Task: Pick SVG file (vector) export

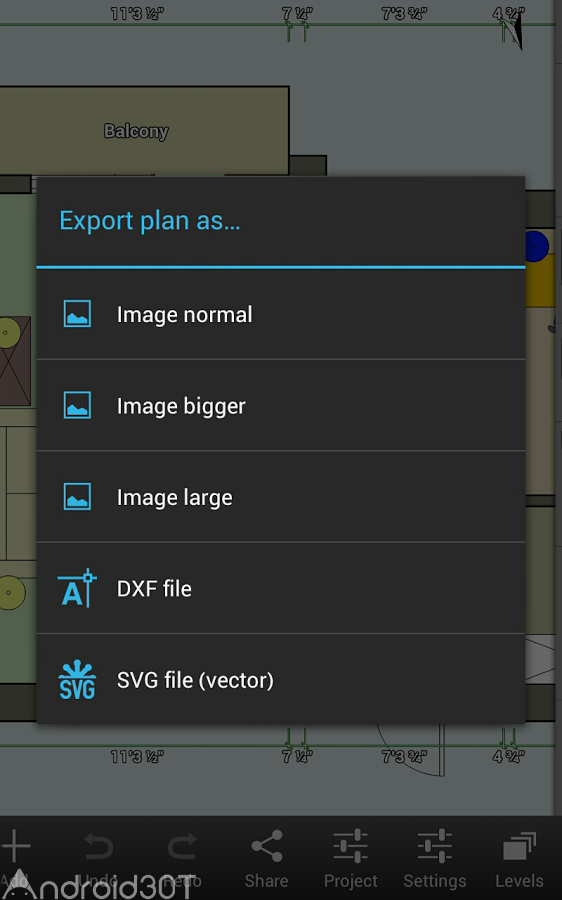Action: pyautogui.click(x=281, y=680)
